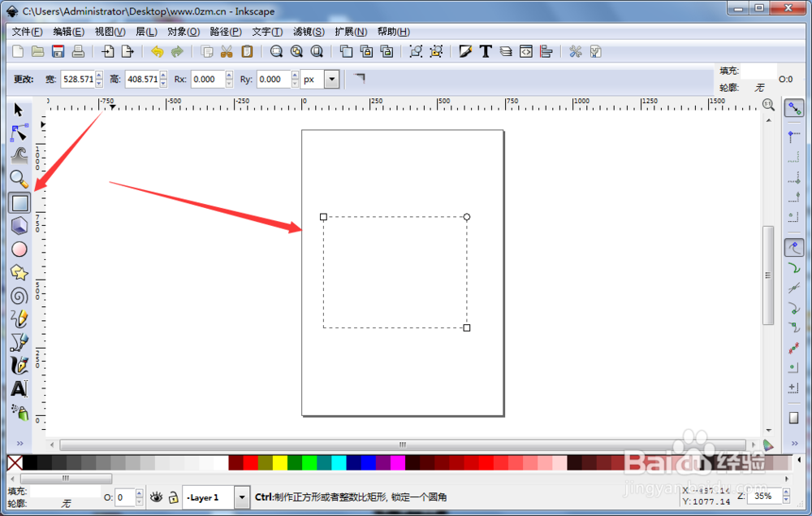Open XML editor icon
This screenshot has width=812, height=516.
point(525,51)
